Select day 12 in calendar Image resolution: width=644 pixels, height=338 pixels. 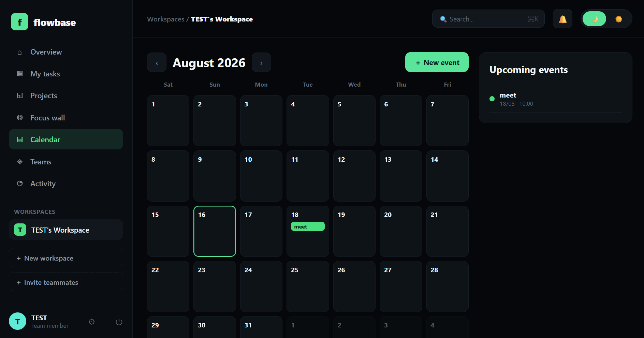[x=354, y=176]
